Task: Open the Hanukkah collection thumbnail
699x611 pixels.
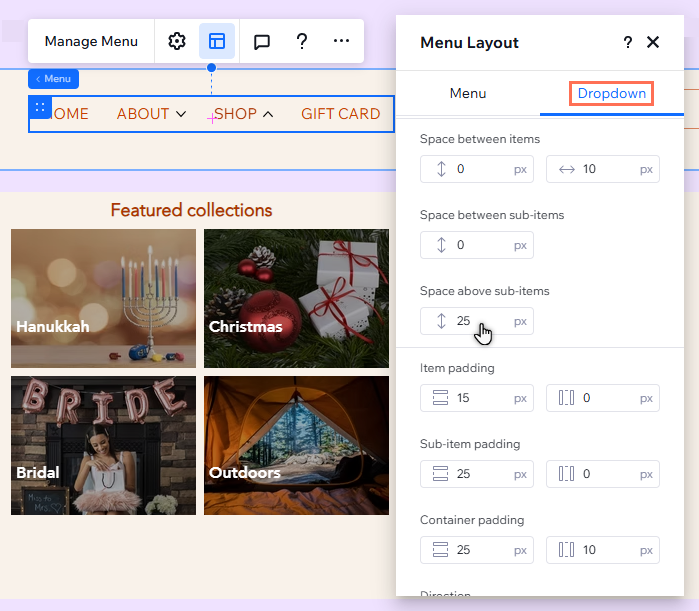Action: [x=103, y=299]
